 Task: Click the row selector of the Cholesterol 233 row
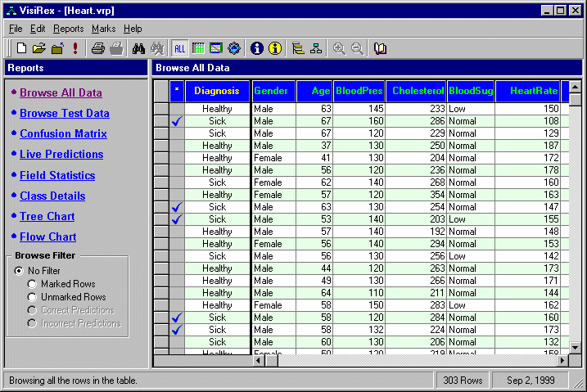click(x=161, y=109)
